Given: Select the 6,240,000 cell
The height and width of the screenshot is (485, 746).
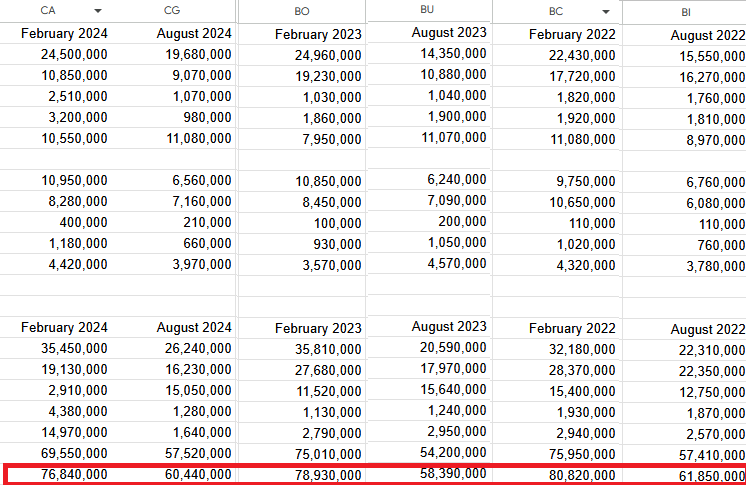Looking at the screenshot, I should coord(457,179).
